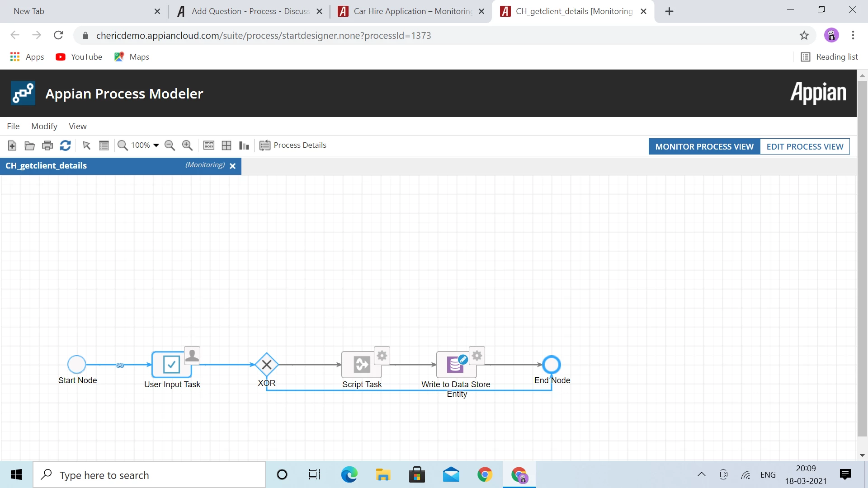Open Process Details

click(292, 145)
